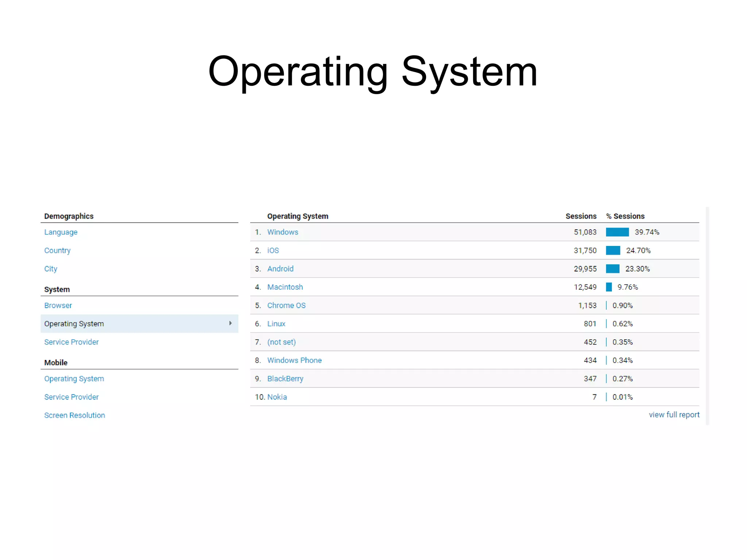Click the Macintosh 9.76% sessions bar
Image resolution: width=747 pixels, height=560 pixels.
click(x=609, y=287)
